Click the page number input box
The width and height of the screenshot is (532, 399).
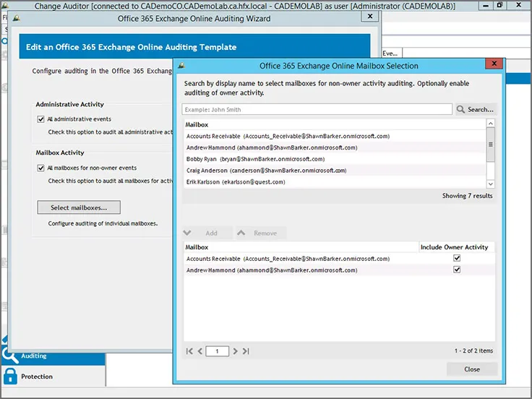point(217,351)
